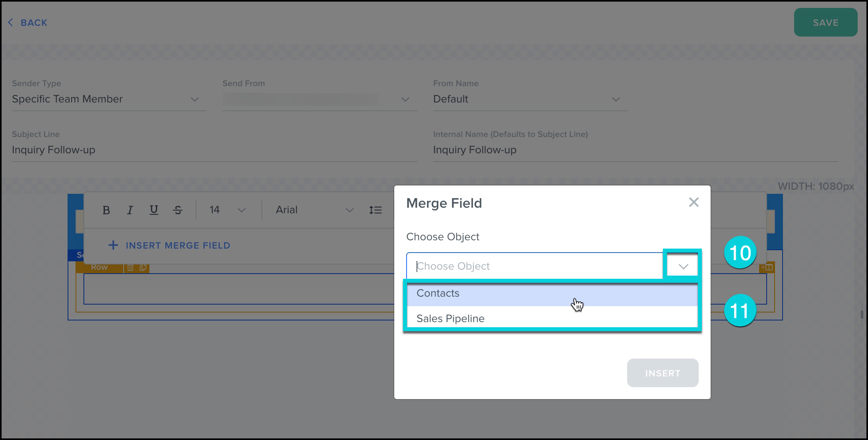Screen dimensions: 868x440
Task: Click the SAVE button
Action: pos(825,23)
